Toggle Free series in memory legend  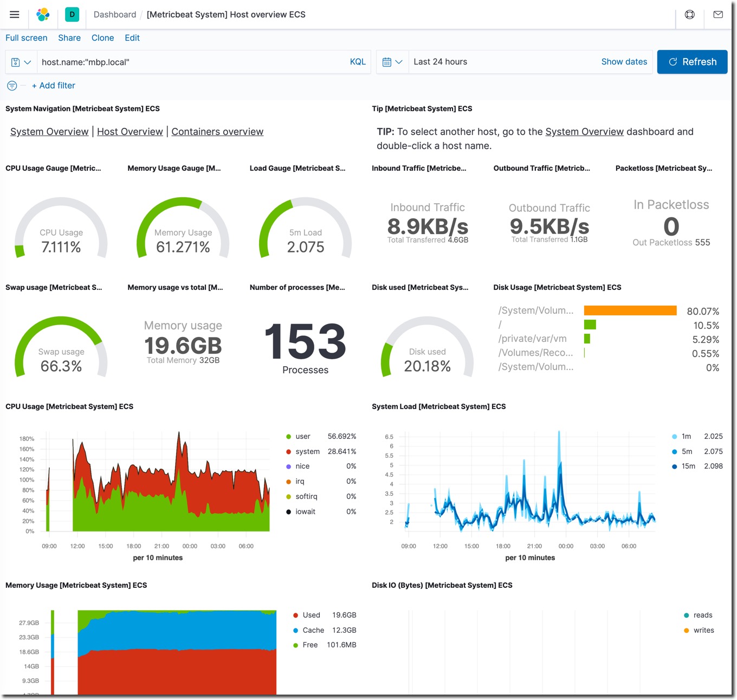[310, 645]
